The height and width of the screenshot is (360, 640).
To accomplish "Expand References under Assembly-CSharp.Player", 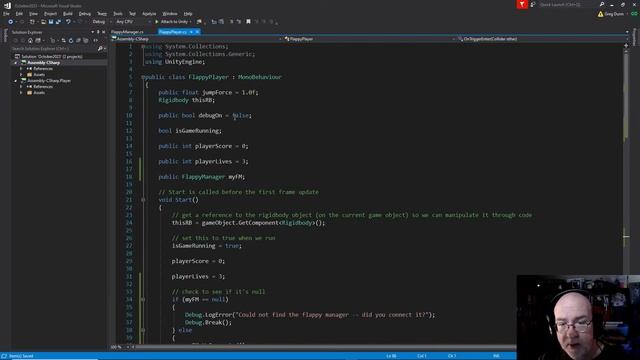I will 22,87.
